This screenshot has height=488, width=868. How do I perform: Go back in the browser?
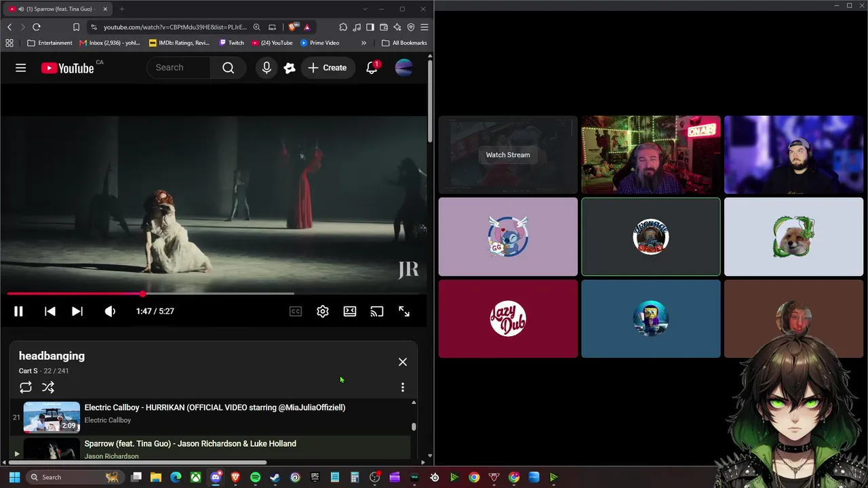tap(9, 27)
